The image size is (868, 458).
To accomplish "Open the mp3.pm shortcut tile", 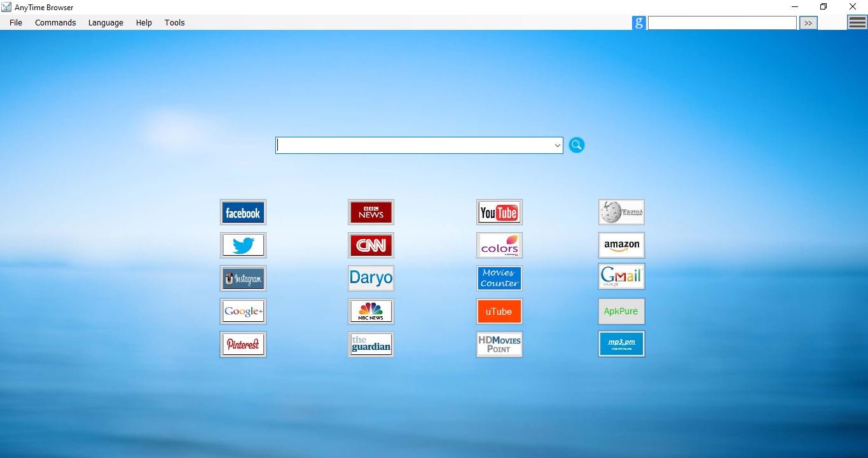I will pyautogui.click(x=622, y=344).
